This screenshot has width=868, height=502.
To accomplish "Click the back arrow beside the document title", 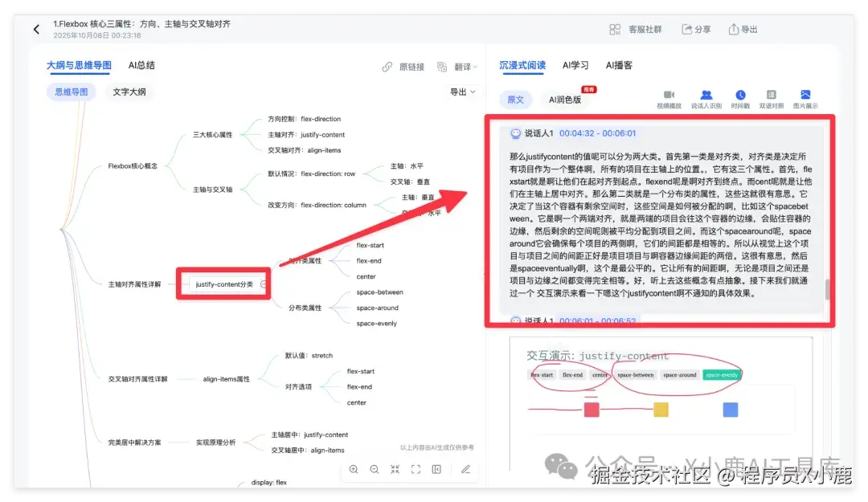I will tap(36, 28).
